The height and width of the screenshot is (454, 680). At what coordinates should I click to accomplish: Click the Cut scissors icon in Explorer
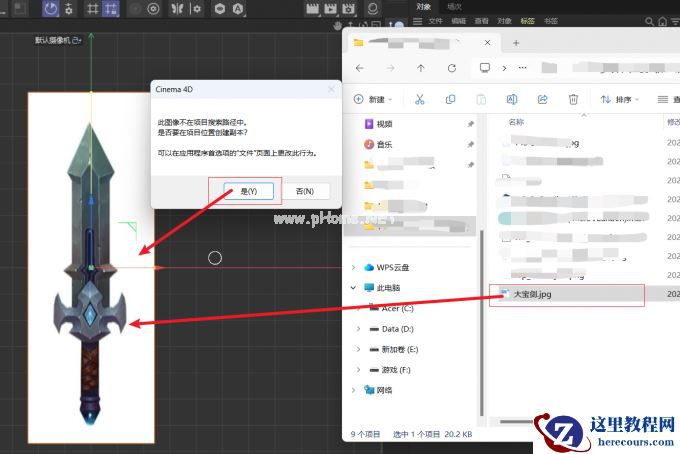[x=419, y=99]
